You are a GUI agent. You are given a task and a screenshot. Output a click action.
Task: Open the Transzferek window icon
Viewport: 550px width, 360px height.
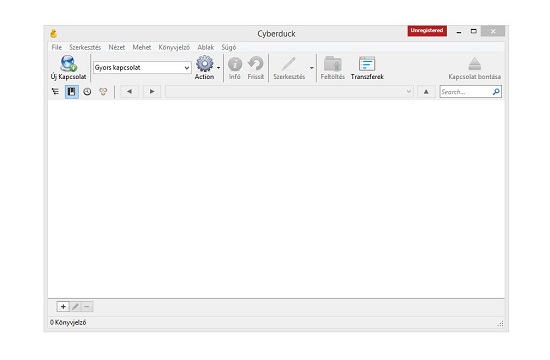click(x=367, y=64)
